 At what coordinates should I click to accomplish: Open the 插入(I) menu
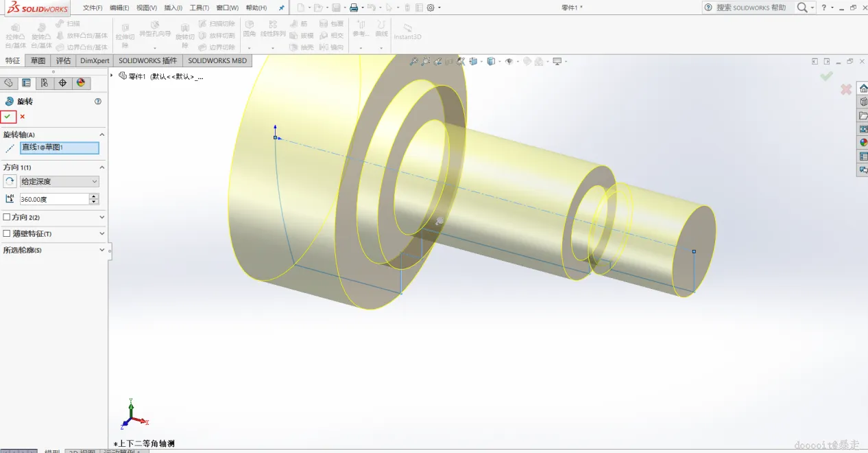(x=173, y=8)
